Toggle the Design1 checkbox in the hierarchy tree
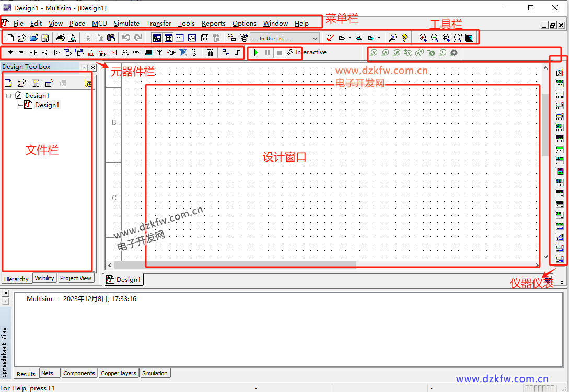 pyautogui.click(x=19, y=96)
